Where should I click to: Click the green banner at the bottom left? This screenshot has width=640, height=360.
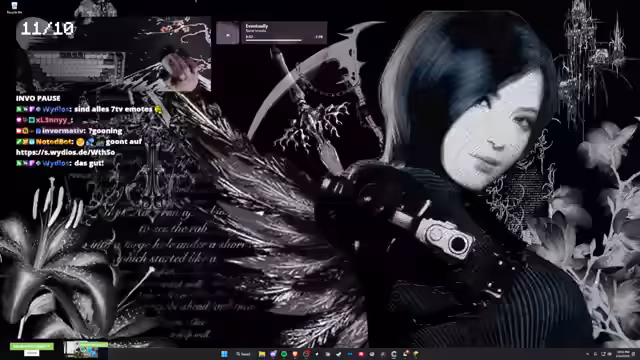(x=31, y=346)
